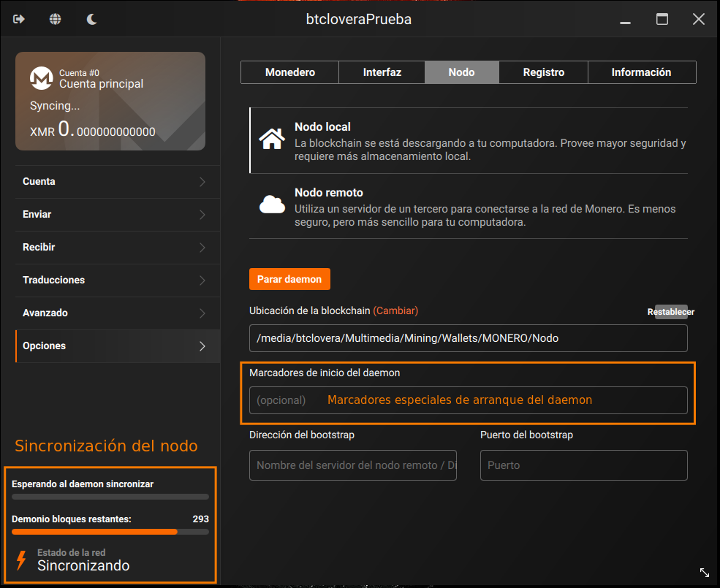Select the Nodo local option

469,140
